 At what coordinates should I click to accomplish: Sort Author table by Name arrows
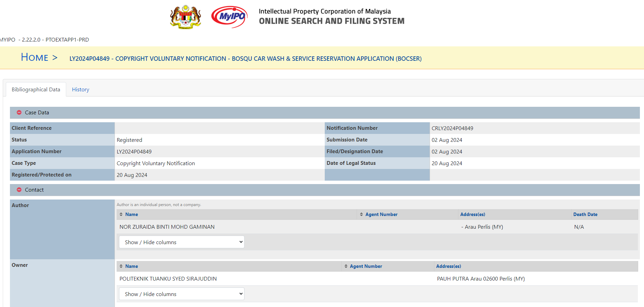coord(121,214)
